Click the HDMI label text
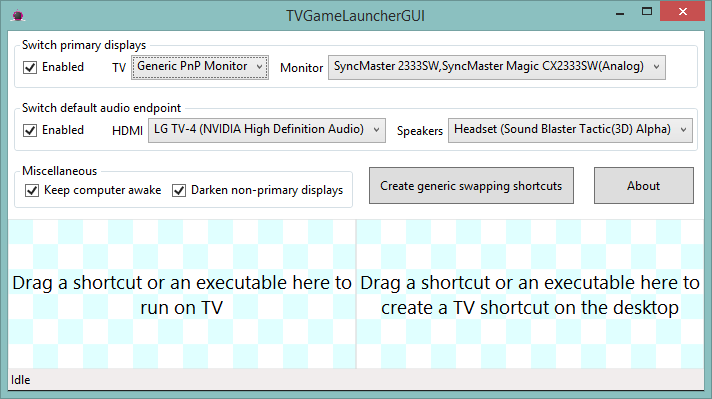712x399 pixels. click(x=127, y=131)
